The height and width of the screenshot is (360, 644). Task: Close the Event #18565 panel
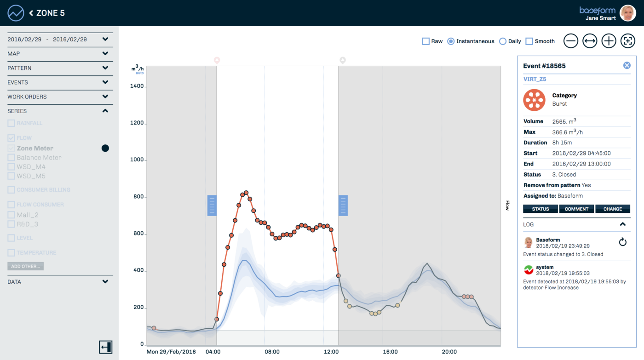tap(627, 66)
